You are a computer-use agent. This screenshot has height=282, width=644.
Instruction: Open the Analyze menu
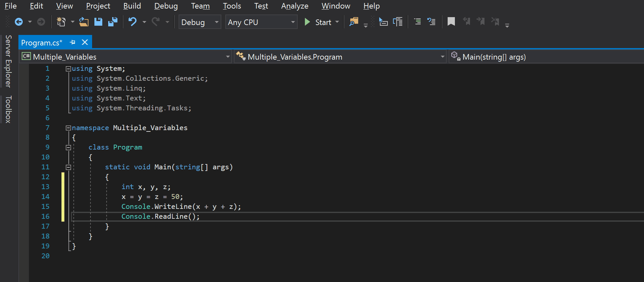pyautogui.click(x=295, y=6)
